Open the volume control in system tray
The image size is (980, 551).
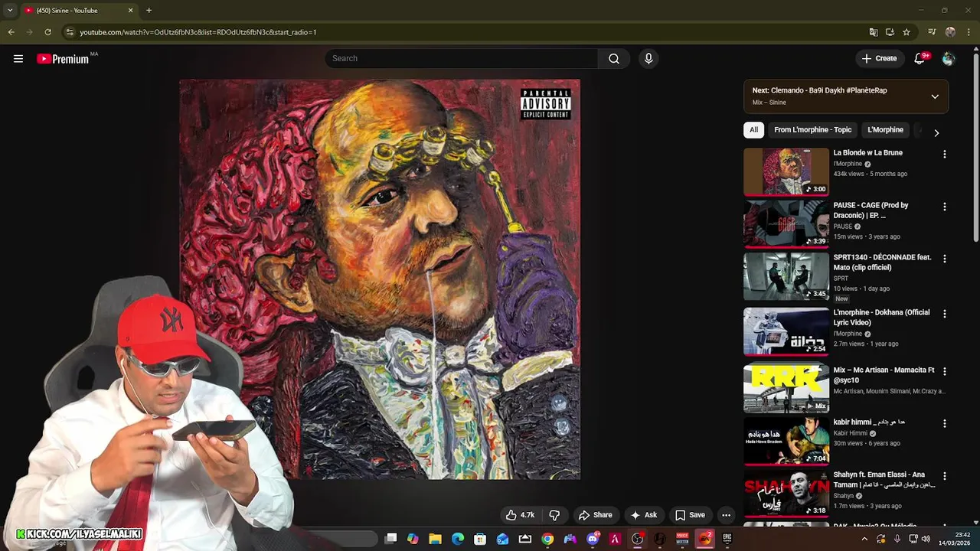(926, 539)
